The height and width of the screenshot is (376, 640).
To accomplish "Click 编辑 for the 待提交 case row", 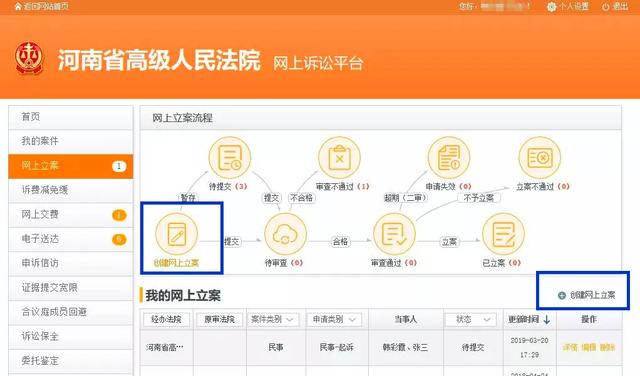I will tap(589, 347).
